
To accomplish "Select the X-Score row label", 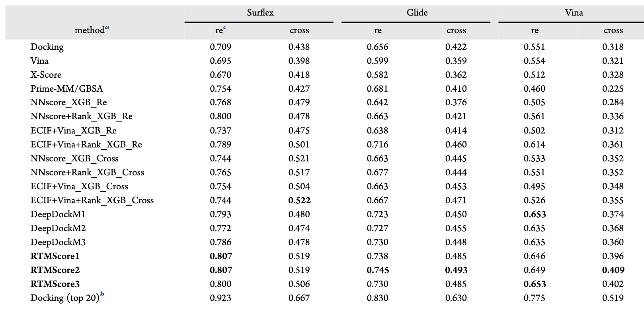I will [x=46, y=75].
